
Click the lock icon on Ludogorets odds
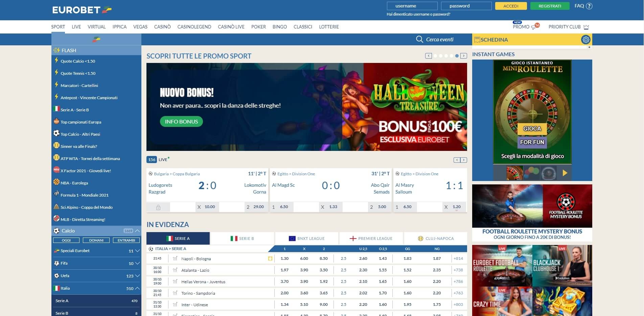click(x=158, y=207)
